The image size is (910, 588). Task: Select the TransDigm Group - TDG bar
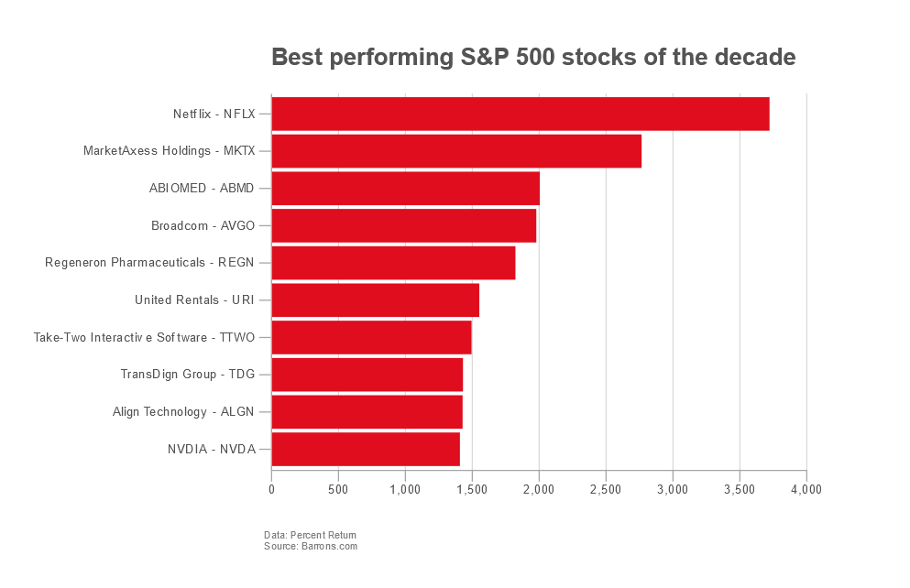pos(367,375)
